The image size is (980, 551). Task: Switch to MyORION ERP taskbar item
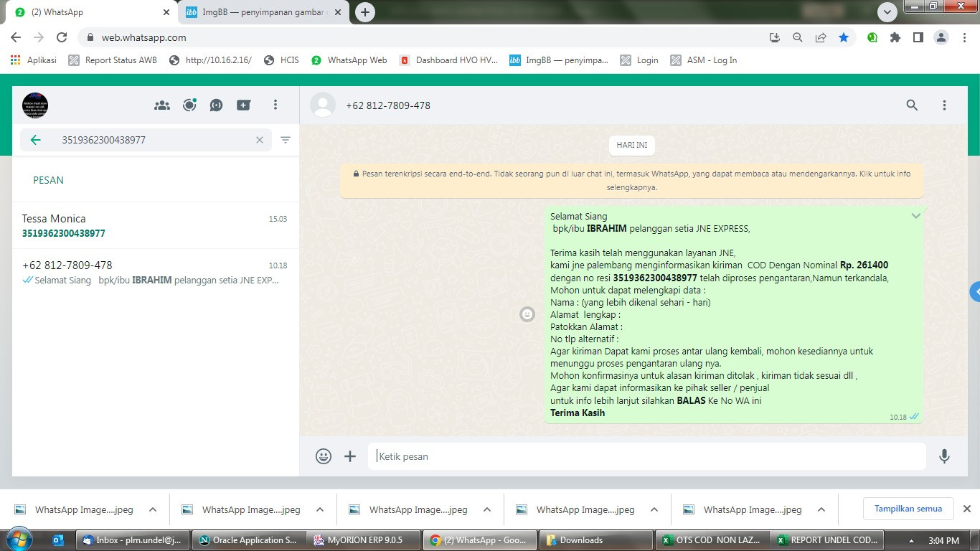(x=362, y=540)
